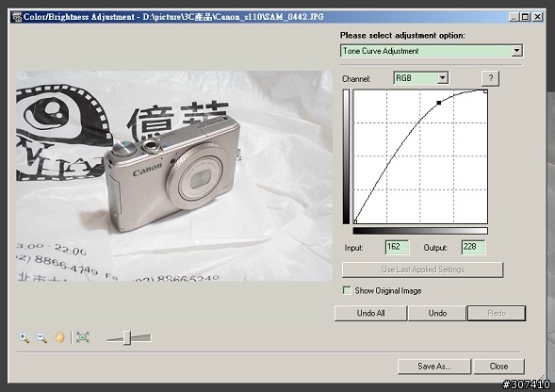Click the Undo All button
Image resolution: width=555 pixels, height=392 pixels.
coord(370,313)
